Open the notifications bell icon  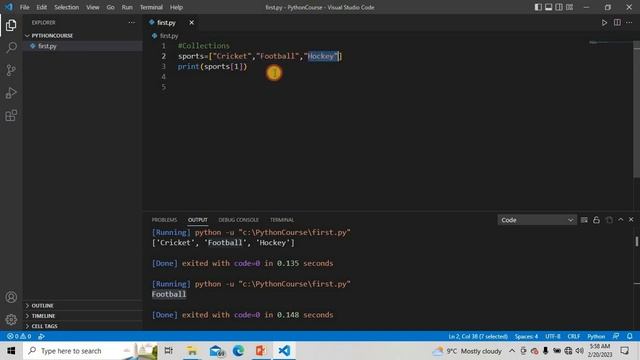(629, 336)
